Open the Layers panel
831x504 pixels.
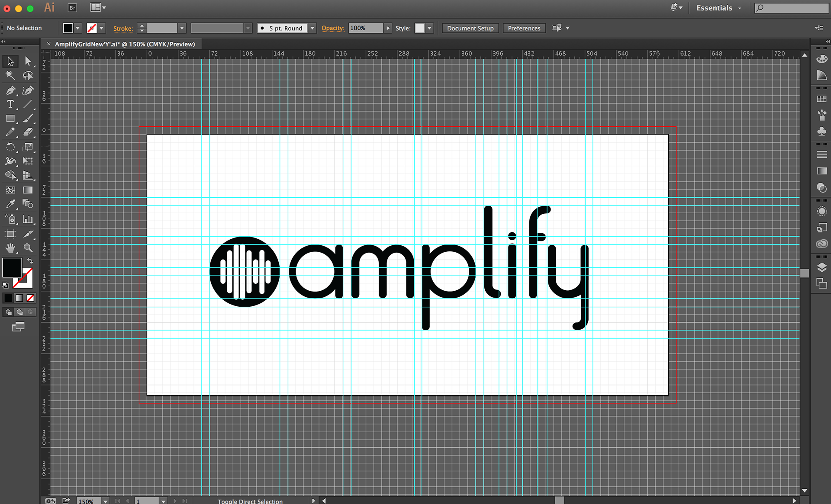coord(821,267)
